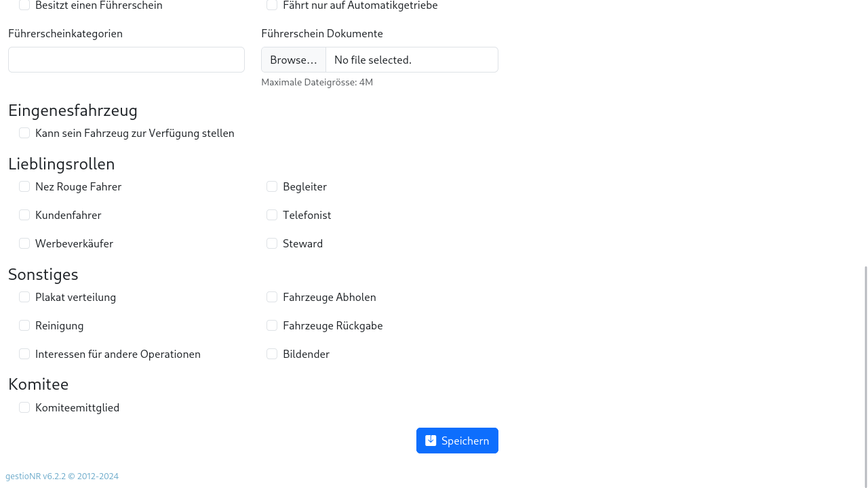868x488 pixels.
Task: Toggle Fahrzeuge Rückgabe checkbox
Action: click(272, 325)
